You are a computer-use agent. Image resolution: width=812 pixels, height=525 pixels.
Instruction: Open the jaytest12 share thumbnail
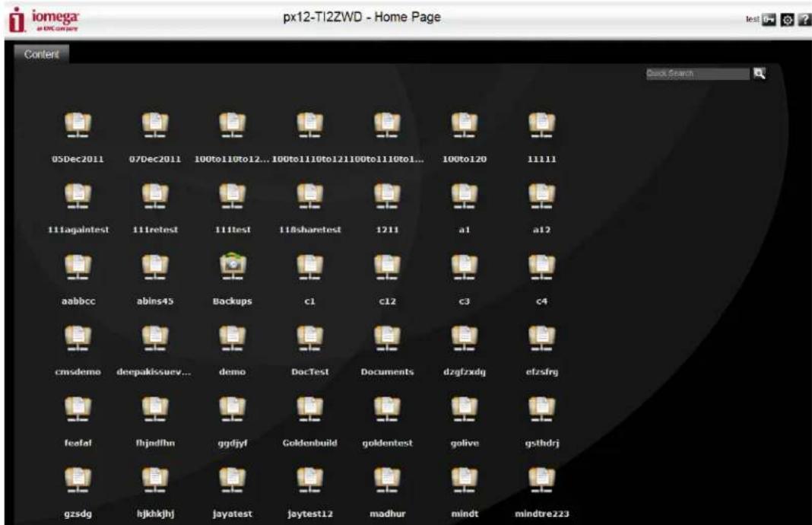(x=309, y=479)
